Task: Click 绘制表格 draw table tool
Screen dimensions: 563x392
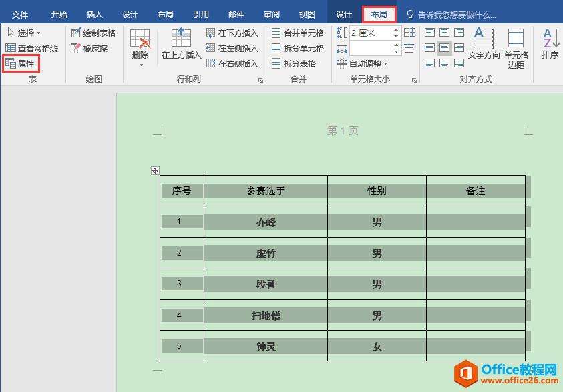Action: coord(93,33)
